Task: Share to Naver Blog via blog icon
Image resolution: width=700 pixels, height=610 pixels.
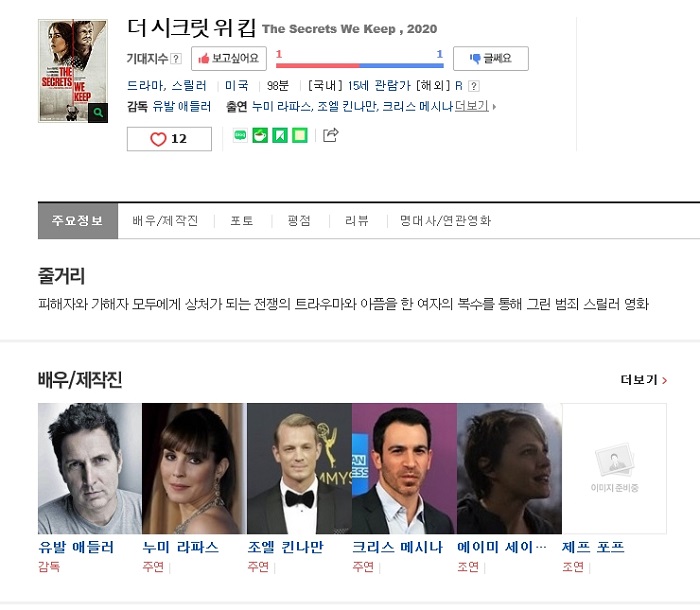Action: click(x=241, y=136)
